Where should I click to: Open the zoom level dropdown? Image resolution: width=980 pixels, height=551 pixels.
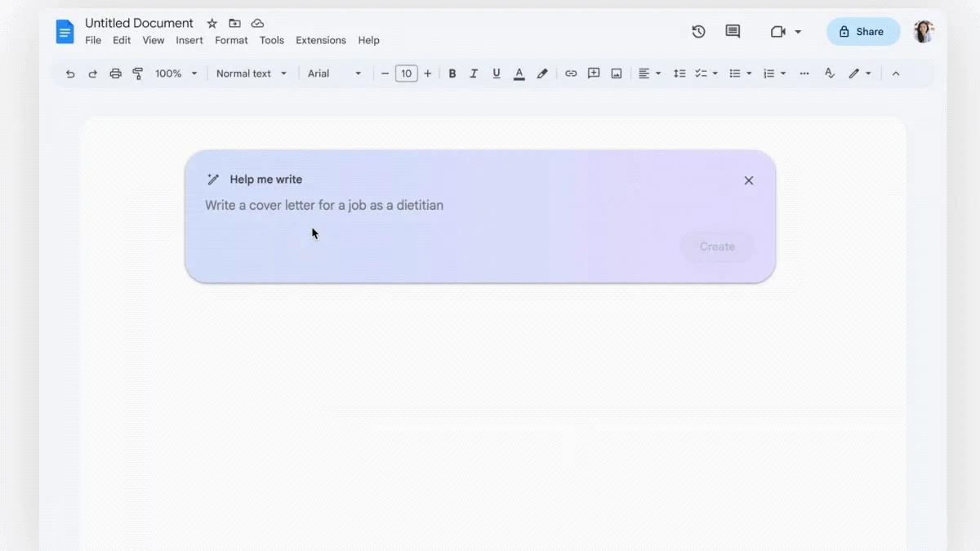176,73
